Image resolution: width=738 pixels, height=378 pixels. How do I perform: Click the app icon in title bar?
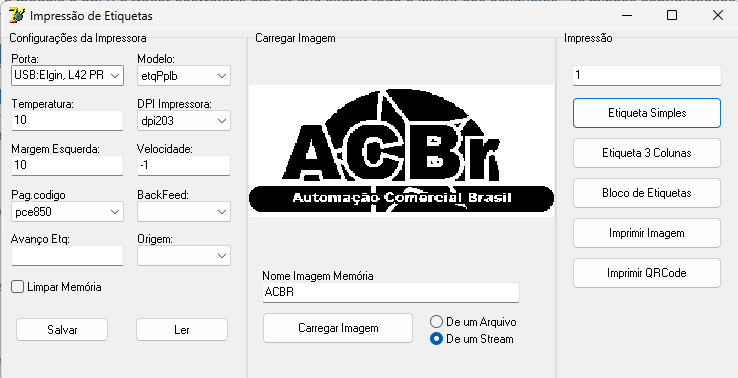(16, 15)
